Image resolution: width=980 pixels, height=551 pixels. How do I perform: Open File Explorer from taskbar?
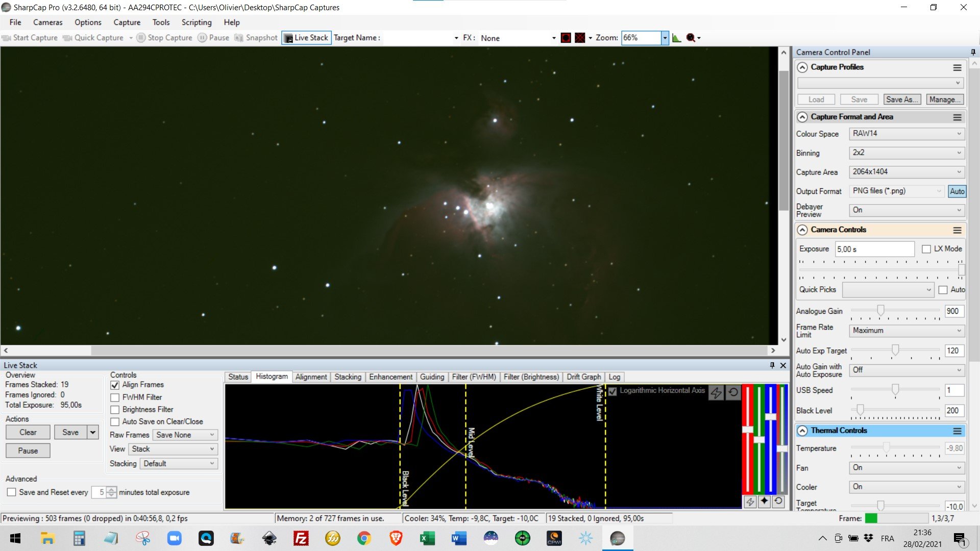(47, 538)
